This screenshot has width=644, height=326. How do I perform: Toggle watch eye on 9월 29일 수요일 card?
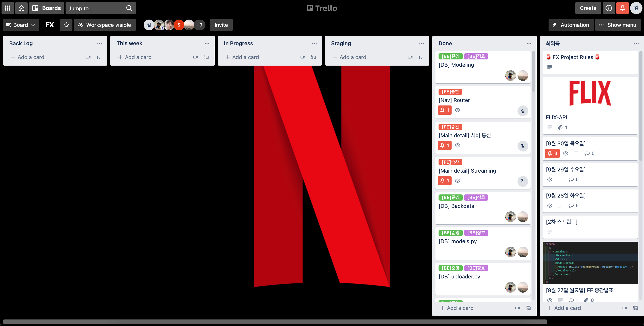coord(550,179)
